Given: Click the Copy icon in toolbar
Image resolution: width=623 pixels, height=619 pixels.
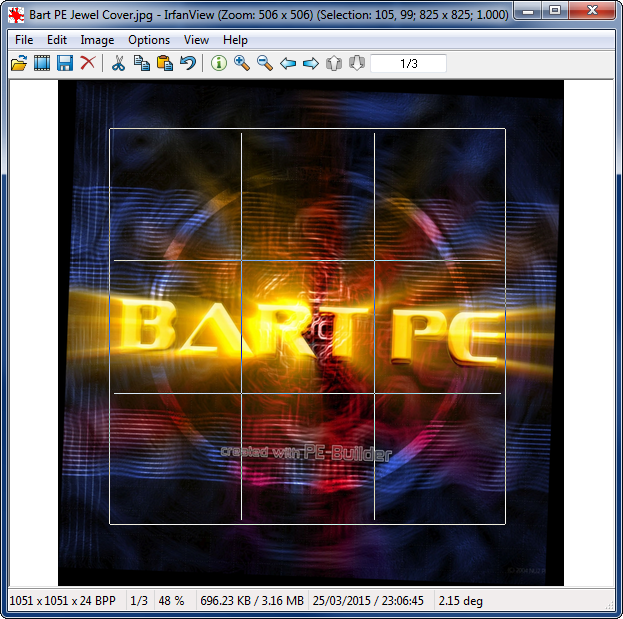Looking at the screenshot, I should [141, 63].
